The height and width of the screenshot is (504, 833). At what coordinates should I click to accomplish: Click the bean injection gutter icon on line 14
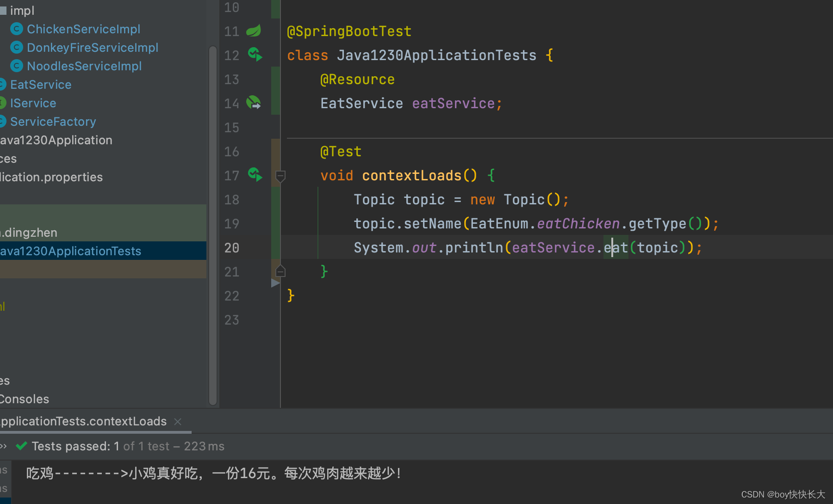point(254,103)
